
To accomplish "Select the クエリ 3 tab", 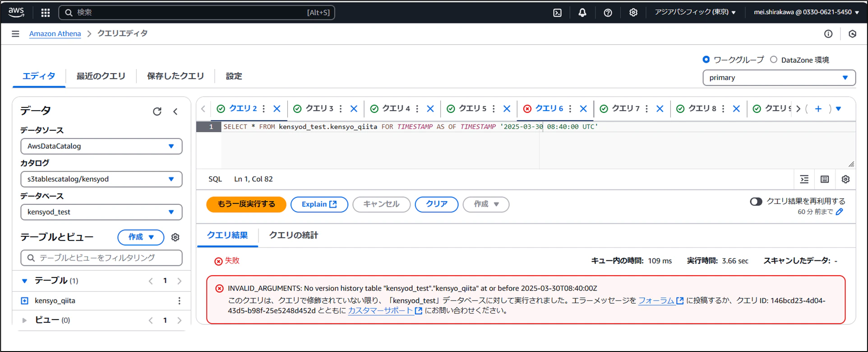I will [319, 109].
